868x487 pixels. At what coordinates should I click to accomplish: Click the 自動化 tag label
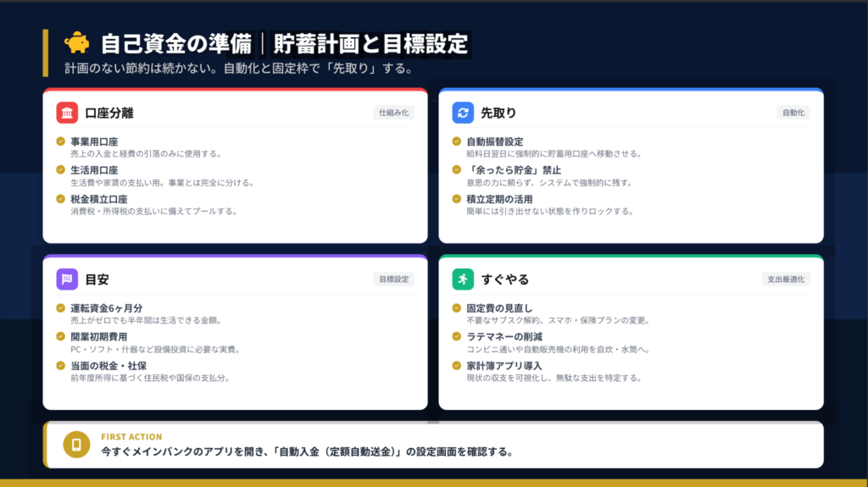(793, 113)
